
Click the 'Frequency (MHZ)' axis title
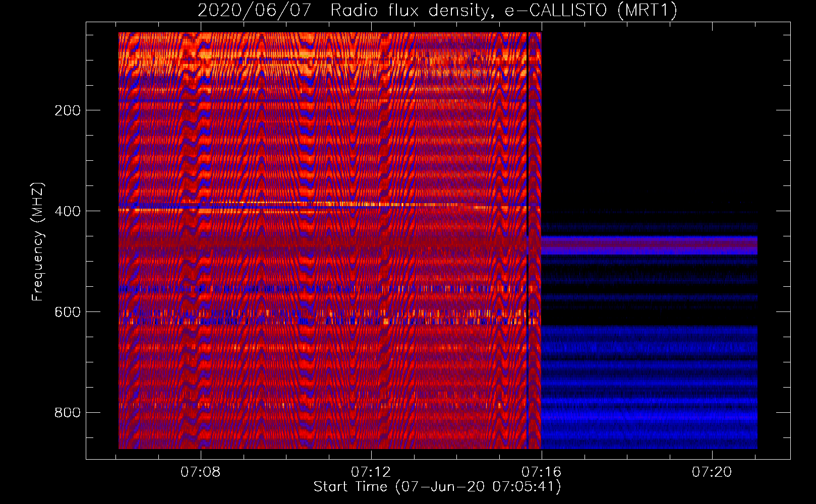click(x=37, y=241)
